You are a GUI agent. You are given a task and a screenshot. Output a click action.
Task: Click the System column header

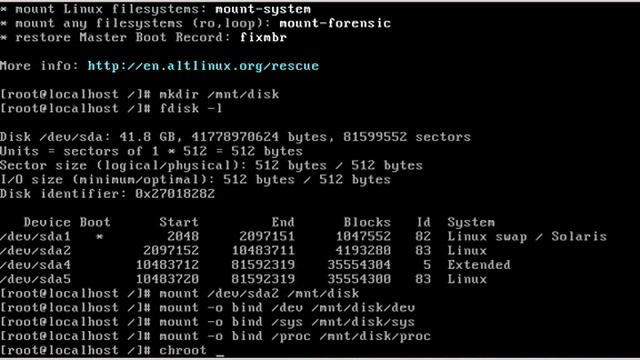point(471,222)
